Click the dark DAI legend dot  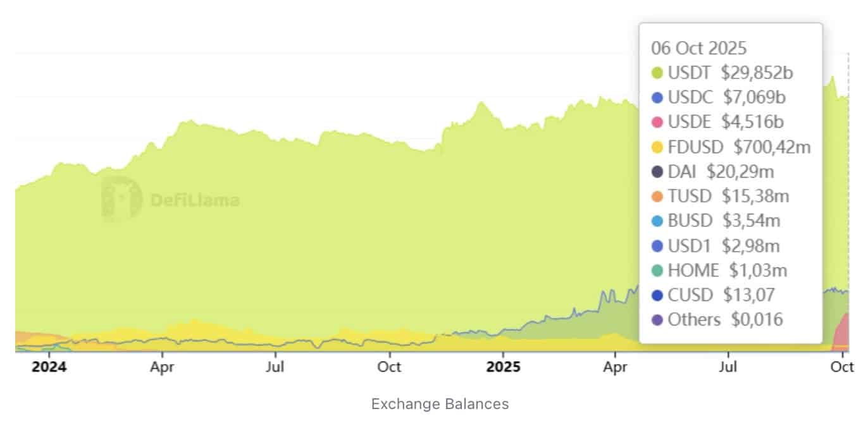[x=657, y=171]
